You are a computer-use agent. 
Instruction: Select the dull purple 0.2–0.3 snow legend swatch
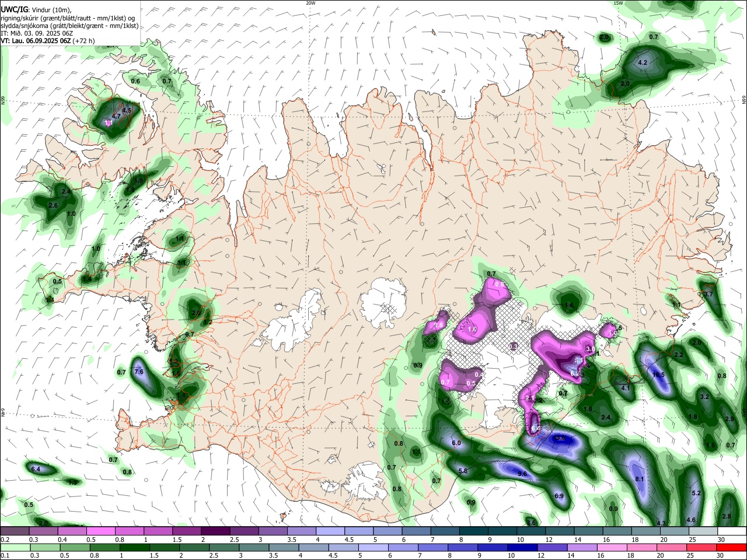[15, 531]
